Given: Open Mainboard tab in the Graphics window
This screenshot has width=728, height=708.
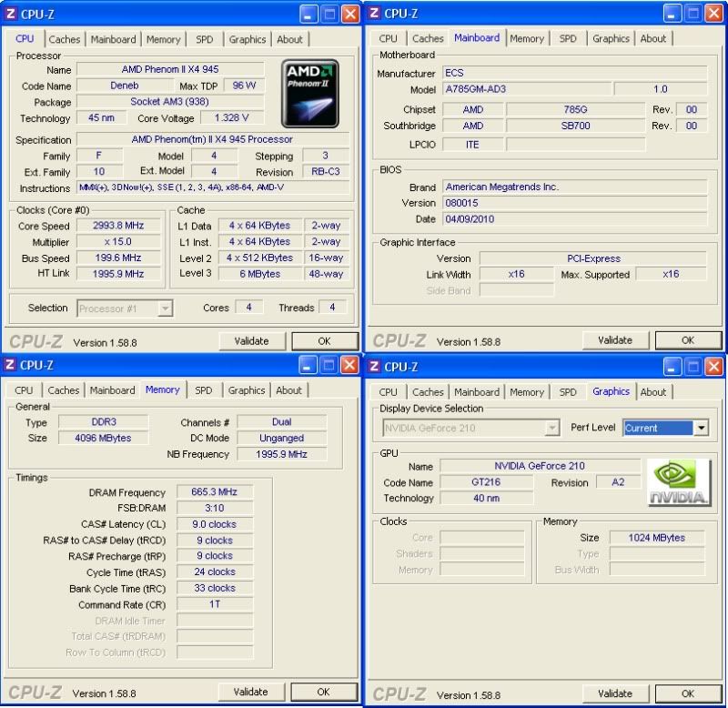Looking at the screenshot, I should (477, 392).
